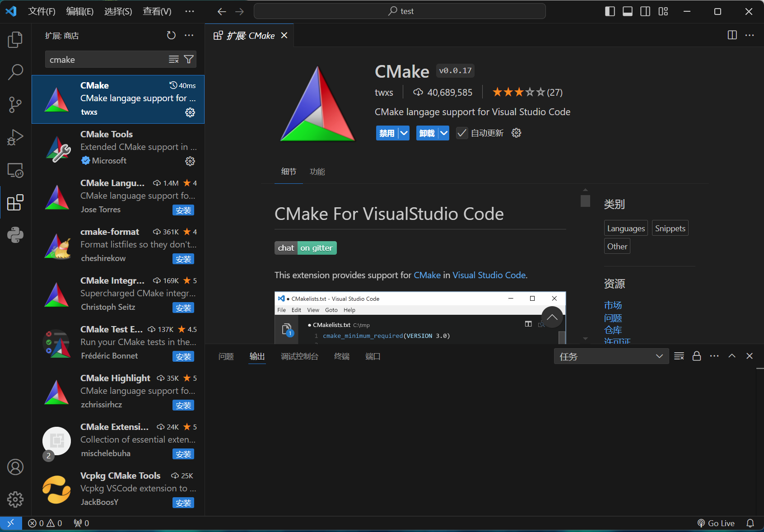This screenshot has height=532, width=764.
Task: Open output panel more actions
Action: pyautogui.click(x=714, y=356)
